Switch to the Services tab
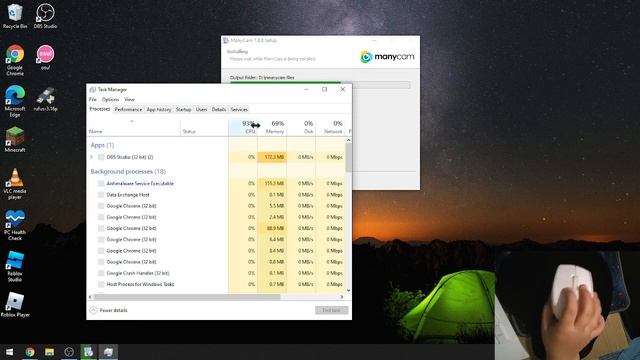The image size is (640, 360). point(239,109)
